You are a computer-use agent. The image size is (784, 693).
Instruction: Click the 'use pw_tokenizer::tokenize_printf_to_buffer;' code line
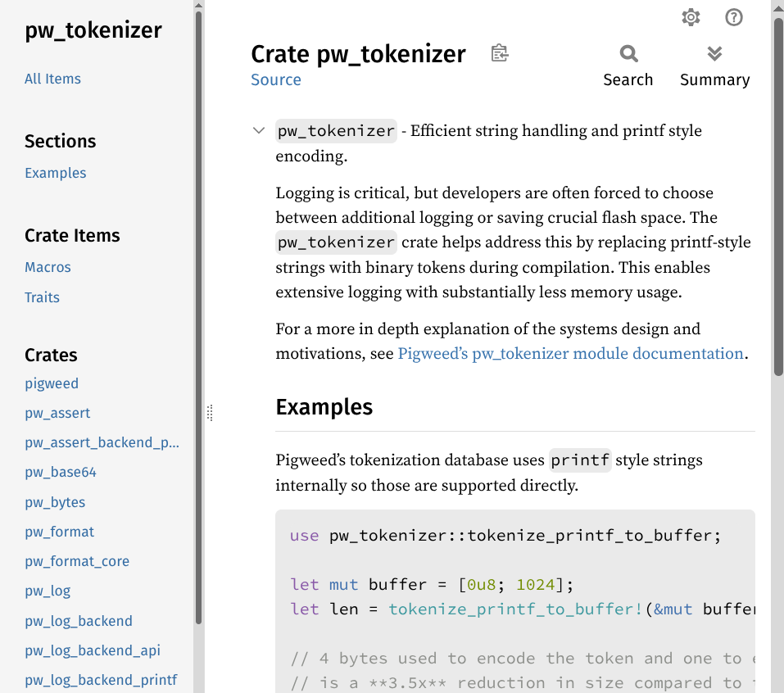[x=505, y=536]
